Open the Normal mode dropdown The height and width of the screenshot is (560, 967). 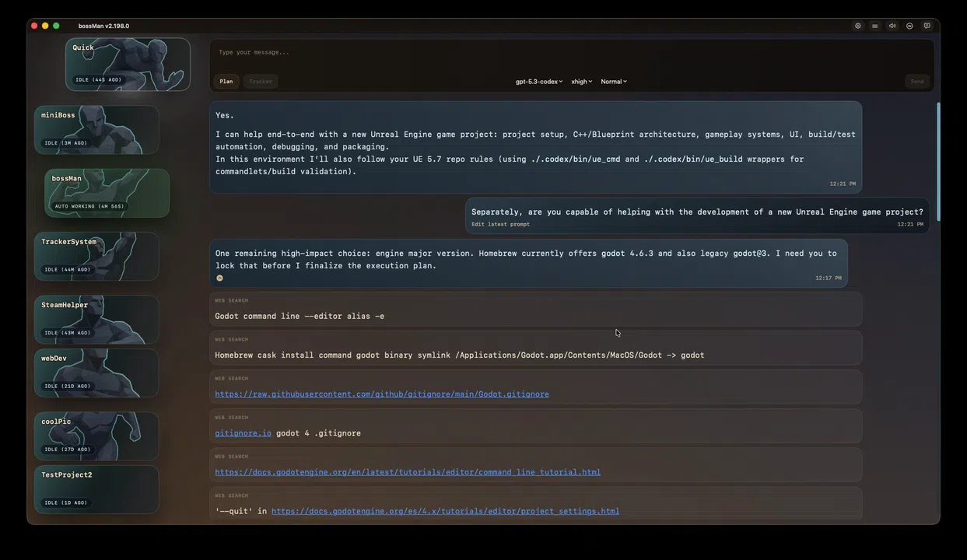613,81
